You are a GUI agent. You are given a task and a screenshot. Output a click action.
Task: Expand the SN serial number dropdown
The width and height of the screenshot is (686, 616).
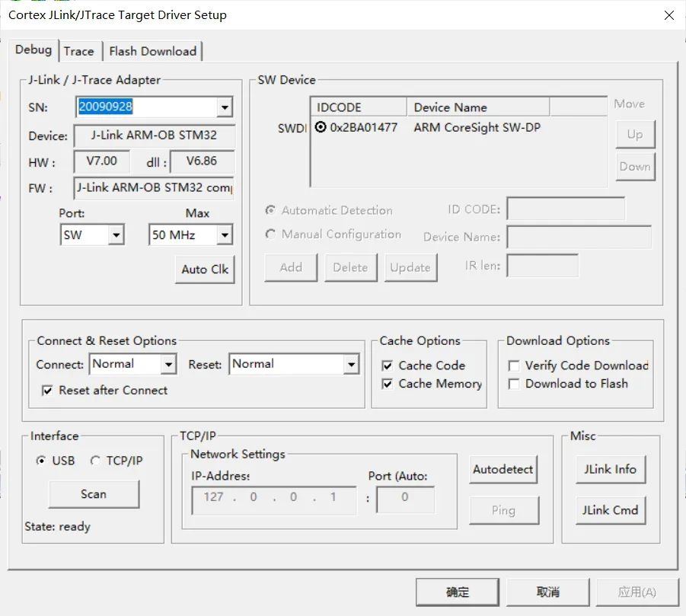coord(225,107)
